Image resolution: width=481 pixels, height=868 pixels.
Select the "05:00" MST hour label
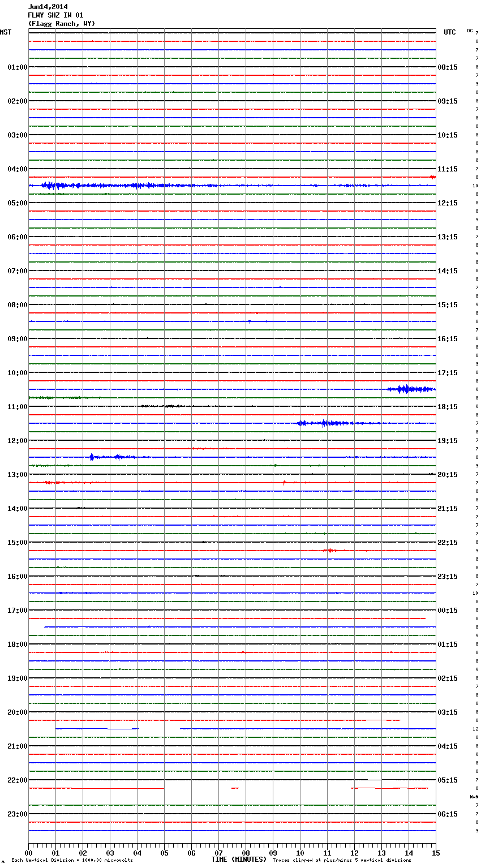coord(17,203)
